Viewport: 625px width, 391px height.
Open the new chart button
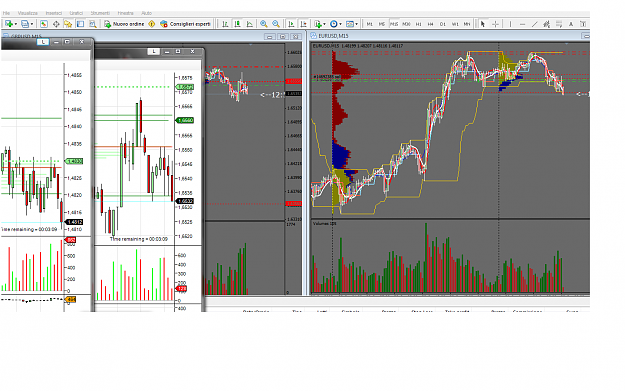(x=9, y=24)
